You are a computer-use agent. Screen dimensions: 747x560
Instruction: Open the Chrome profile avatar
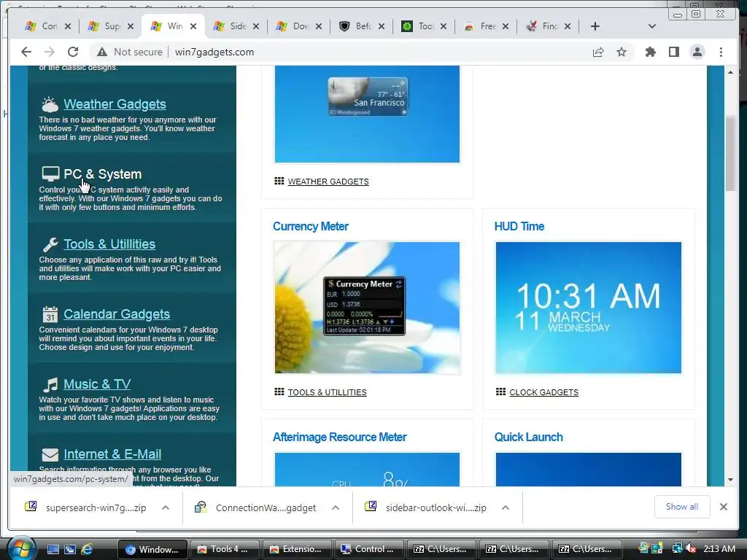(x=697, y=52)
